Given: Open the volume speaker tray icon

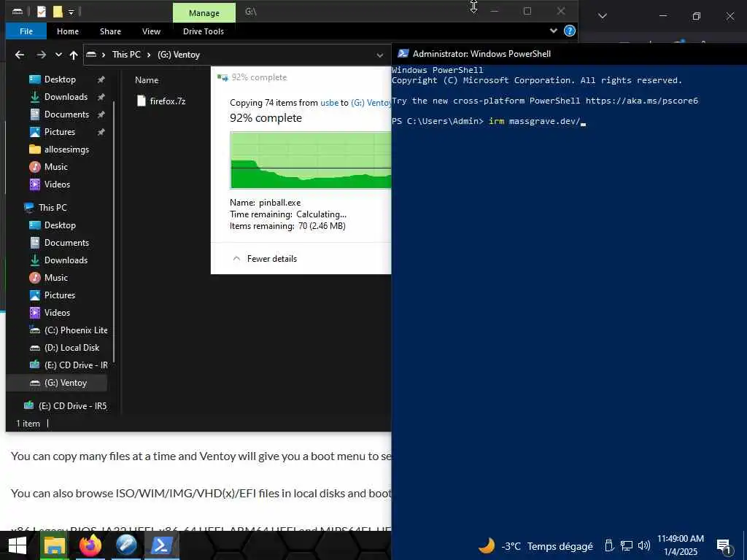Looking at the screenshot, I should pos(644,545).
